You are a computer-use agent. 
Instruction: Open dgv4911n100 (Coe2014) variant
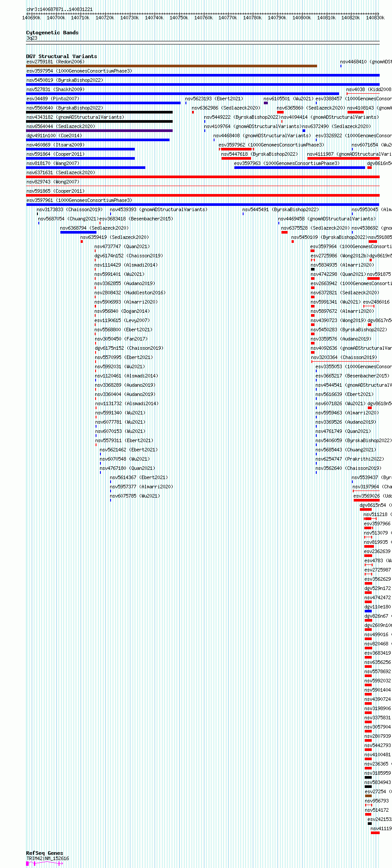pos(54,136)
